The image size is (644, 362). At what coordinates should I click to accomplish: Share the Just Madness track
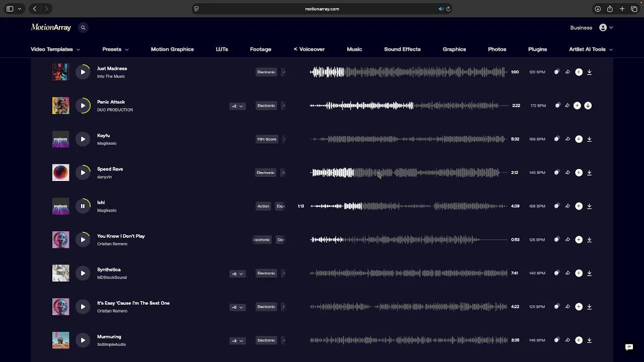coord(568,72)
